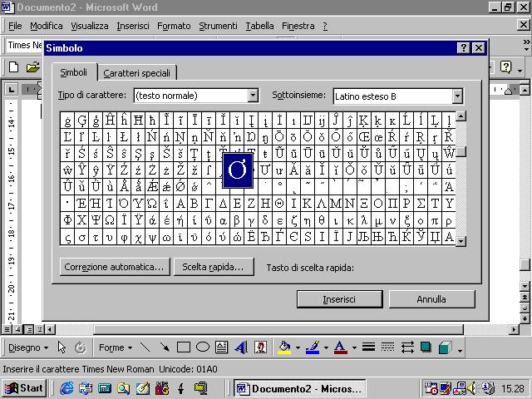532x399 pixels.
Task: Switch to Outline view button
Action: pyautogui.click(x=40, y=329)
